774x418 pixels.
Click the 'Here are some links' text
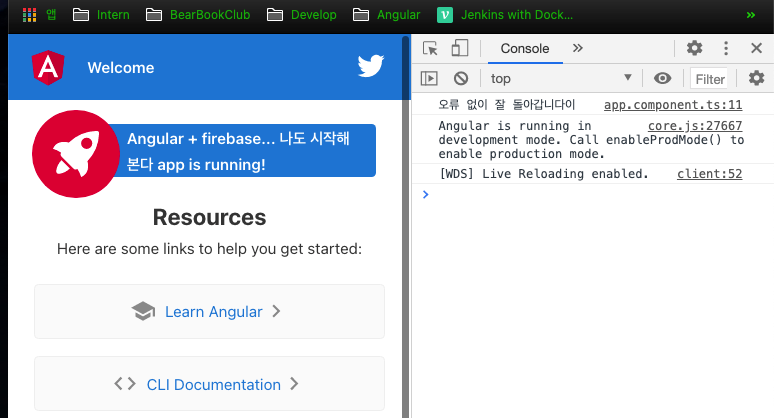pos(209,249)
